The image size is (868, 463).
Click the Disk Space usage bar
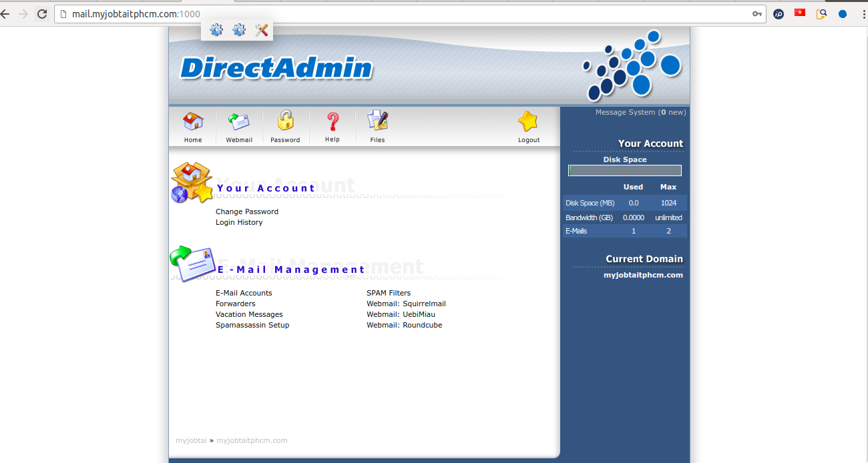tap(625, 170)
